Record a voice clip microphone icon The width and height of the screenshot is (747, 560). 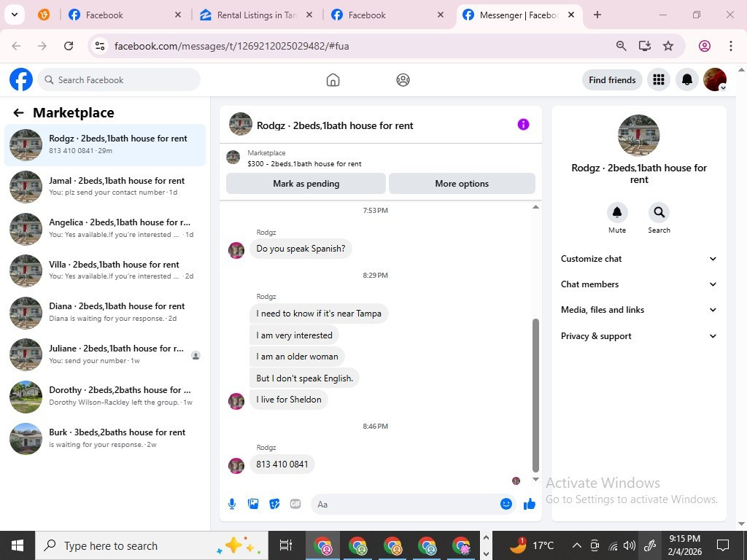point(232,504)
